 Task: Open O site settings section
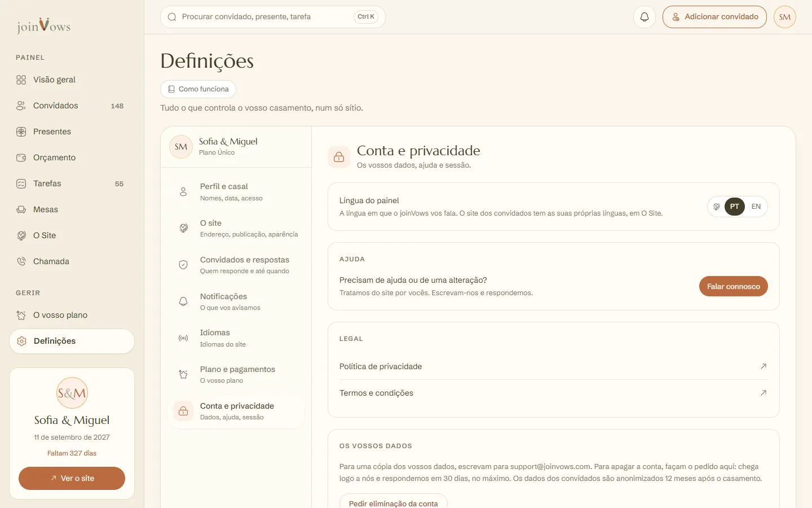click(x=236, y=228)
